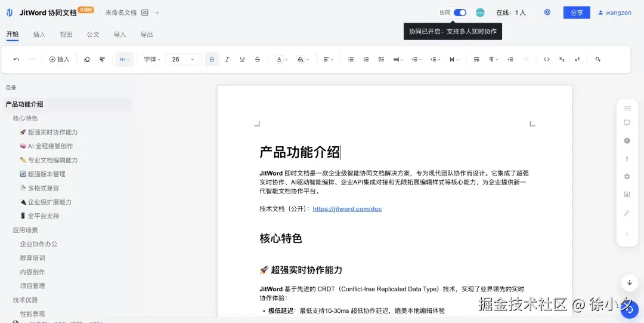The height and width of the screenshot is (323, 644).
Task: Switch to the 插入 tab
Action: coord(39,35)
